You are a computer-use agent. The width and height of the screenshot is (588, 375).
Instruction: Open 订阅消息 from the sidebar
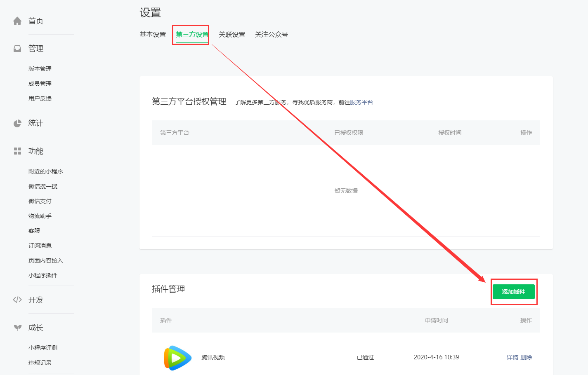(x=40, y=246)
